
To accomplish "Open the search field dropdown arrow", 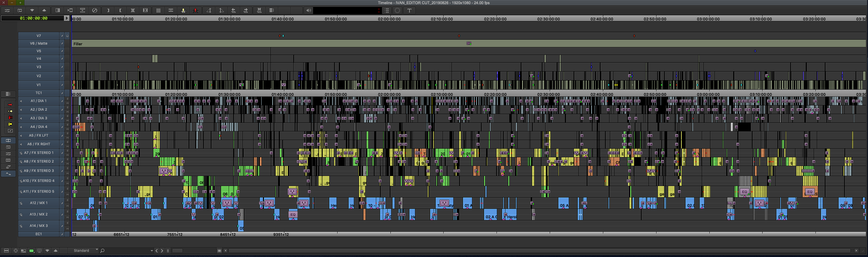I will (x=152, y=251).
